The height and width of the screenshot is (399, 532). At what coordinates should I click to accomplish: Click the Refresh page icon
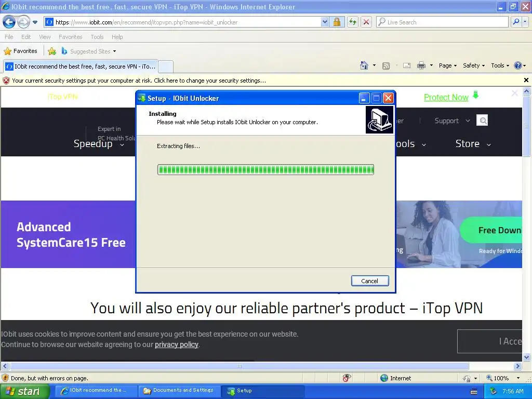coord(353,22)
